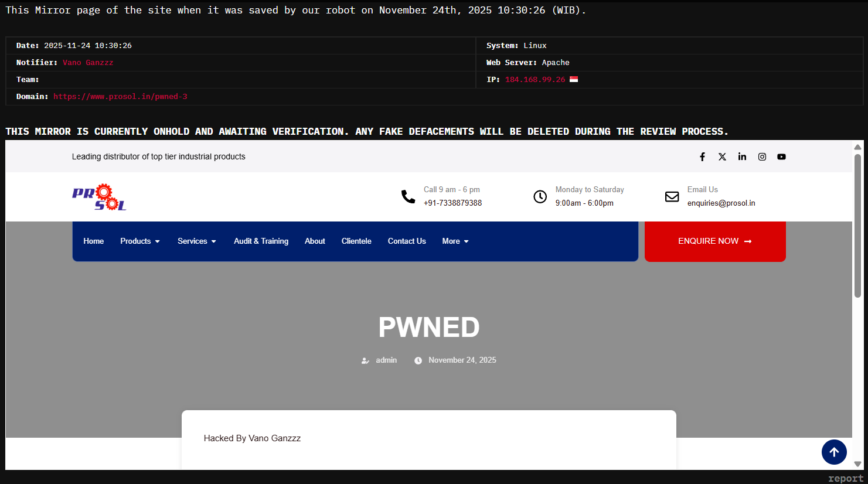The width and height of the screenshot is (868, 484).
Task: Open the Instagram social icon
Action: 762,156
